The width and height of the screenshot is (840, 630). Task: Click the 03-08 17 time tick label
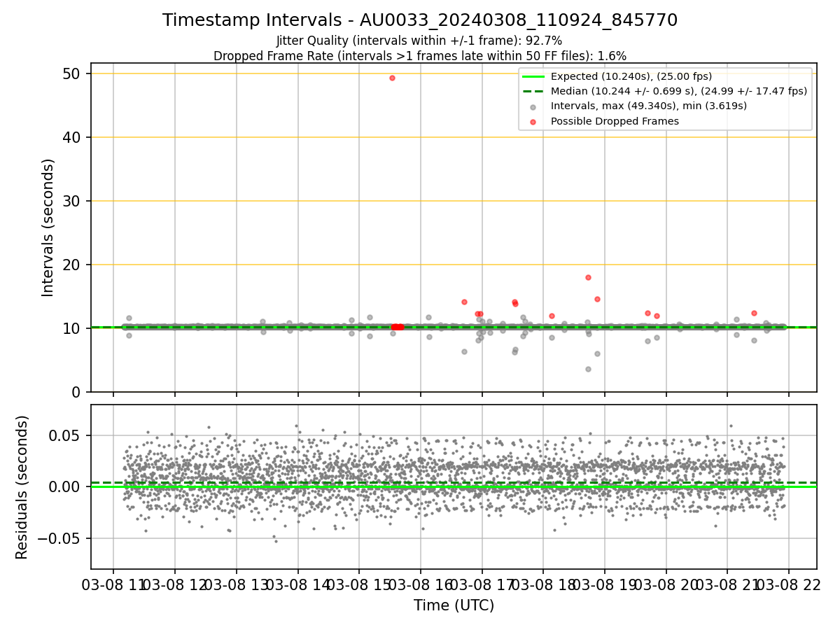(x=482, y=584)
